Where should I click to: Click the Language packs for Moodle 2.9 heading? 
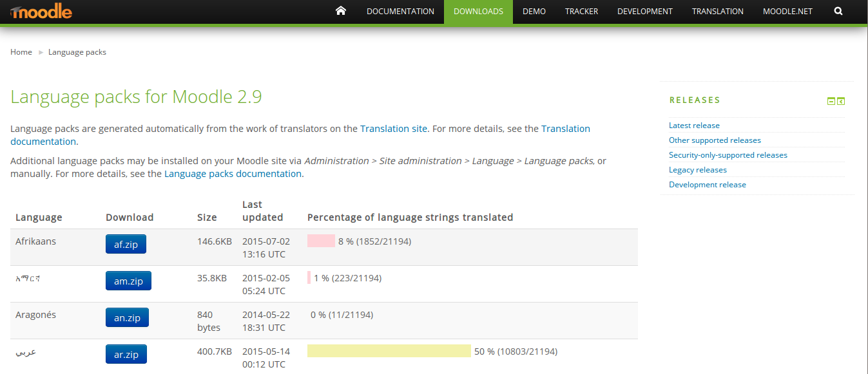[x=136, y=97]
